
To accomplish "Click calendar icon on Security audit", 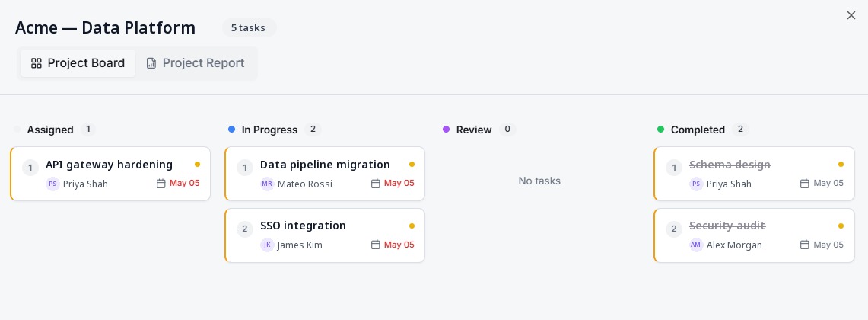I will point(805,245).
